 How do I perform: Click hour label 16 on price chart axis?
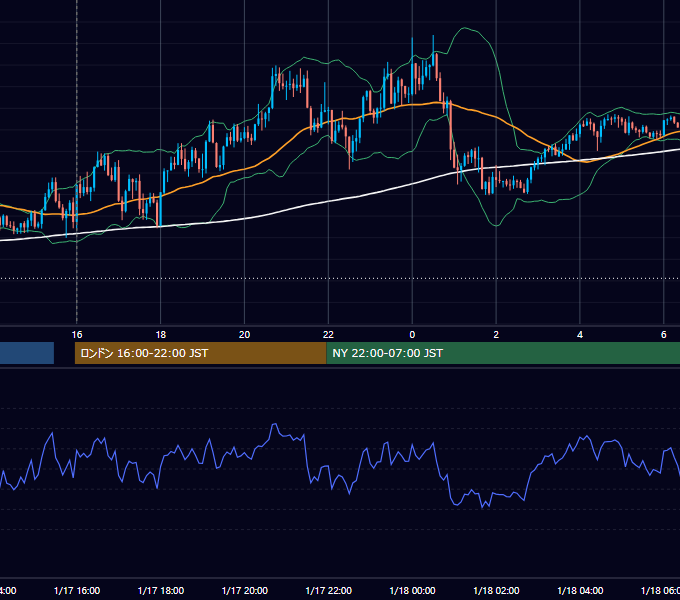[77, 335]
